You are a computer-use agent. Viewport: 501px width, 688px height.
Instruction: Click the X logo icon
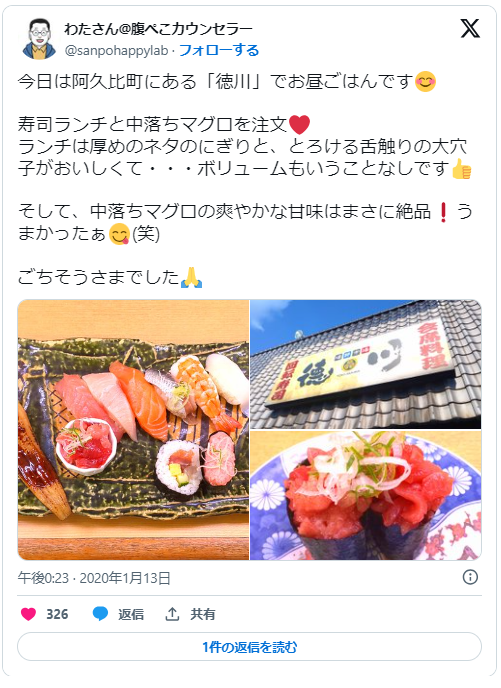[470, 29]
